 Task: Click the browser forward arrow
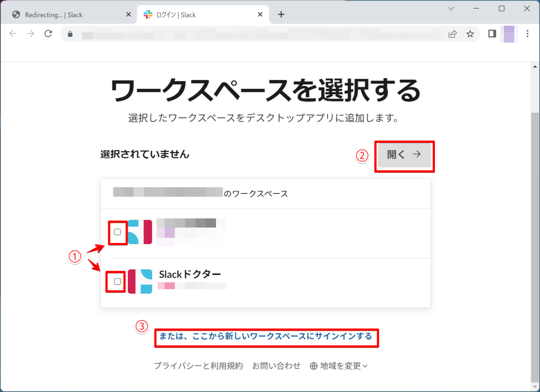pos(30,34)
